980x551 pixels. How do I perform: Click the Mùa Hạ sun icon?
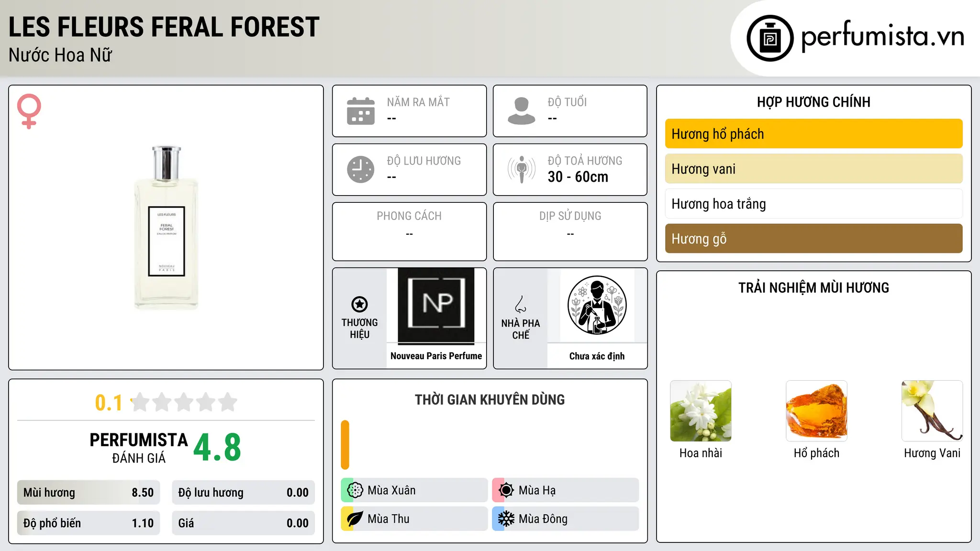pyautogui.click(x=506, y=490)
